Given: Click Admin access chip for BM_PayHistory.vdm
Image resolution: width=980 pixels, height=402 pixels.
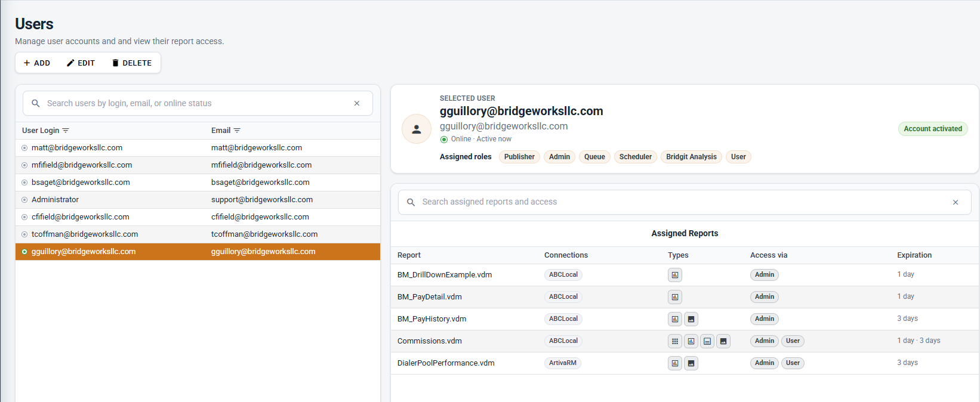Looking at the screenshot, I should coord(765,319).
